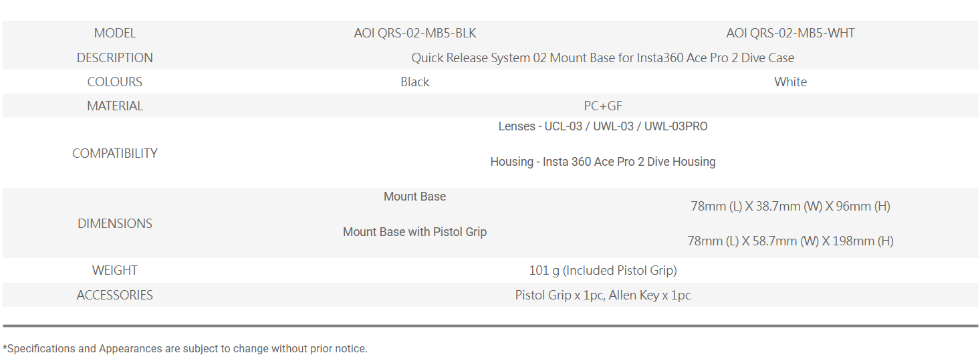
Task: Click the White colour cell
Action: coord(790,82)
